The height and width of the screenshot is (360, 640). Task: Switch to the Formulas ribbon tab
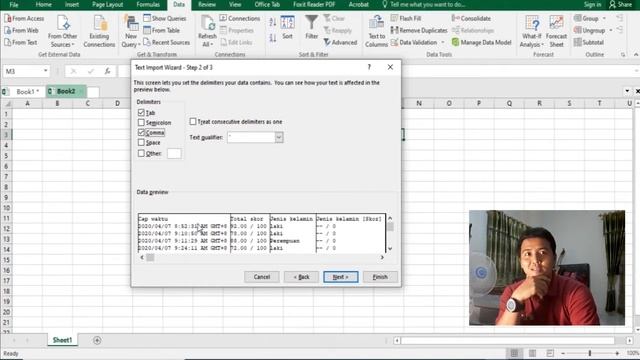(148, 4)
